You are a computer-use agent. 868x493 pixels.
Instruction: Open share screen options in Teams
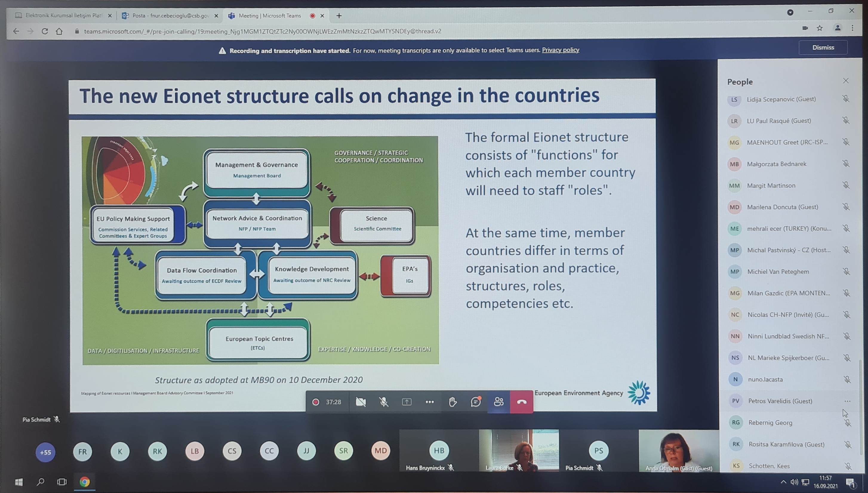(x=406, y=401)
